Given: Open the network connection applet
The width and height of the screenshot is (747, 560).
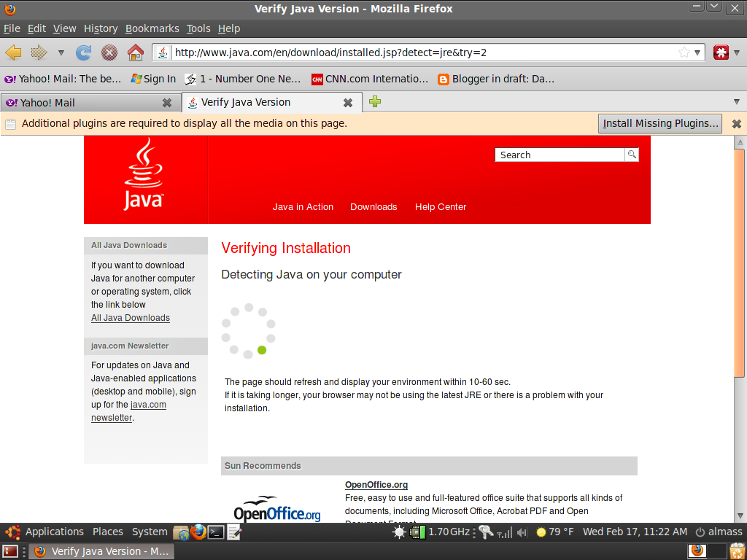Looking at the screenshot, I should point(486,532).
